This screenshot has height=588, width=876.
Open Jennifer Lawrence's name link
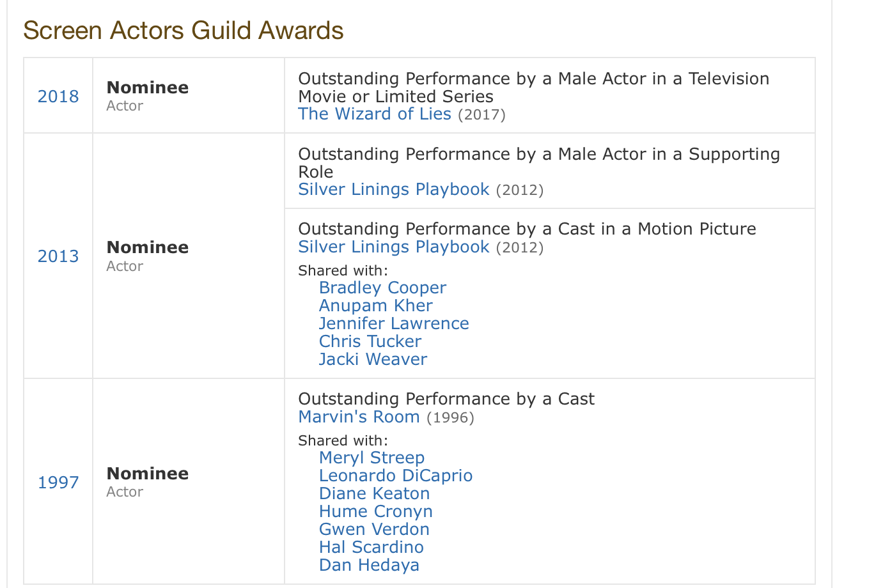(x=394, y=324)
